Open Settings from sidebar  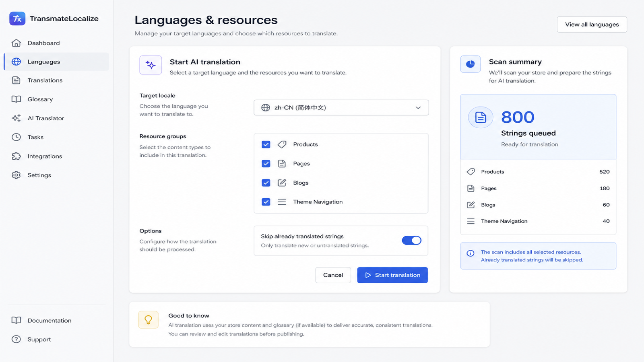[56, 175]
